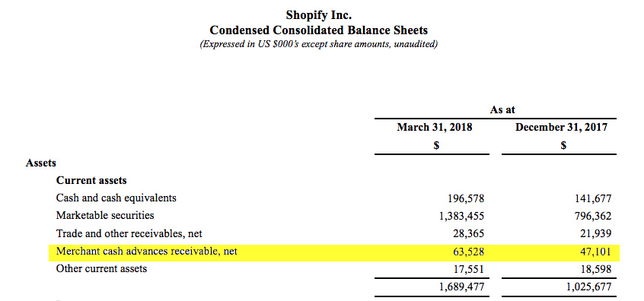The width and height of the screenshot is (644, 301).
Task: Click the Shopify Inc. title
Action: [x=319, y=16]
